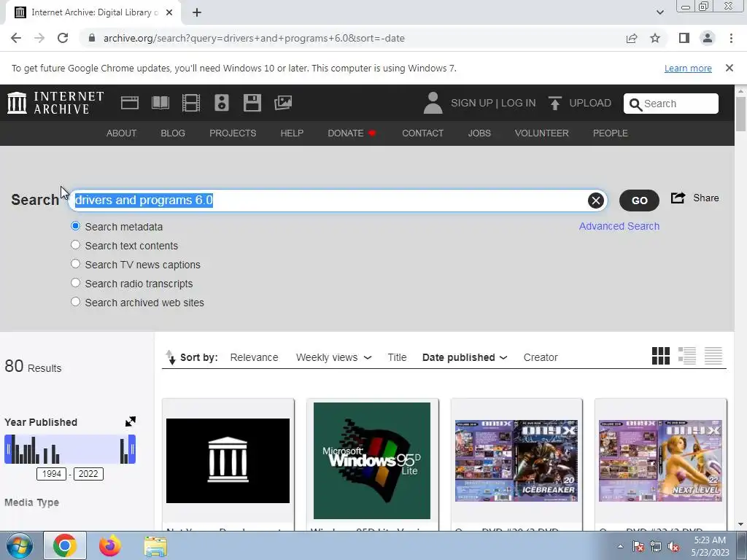747x560 pixels.
Task: Click the GO search button
Action: pyautogui.click(x=639, y=201)
